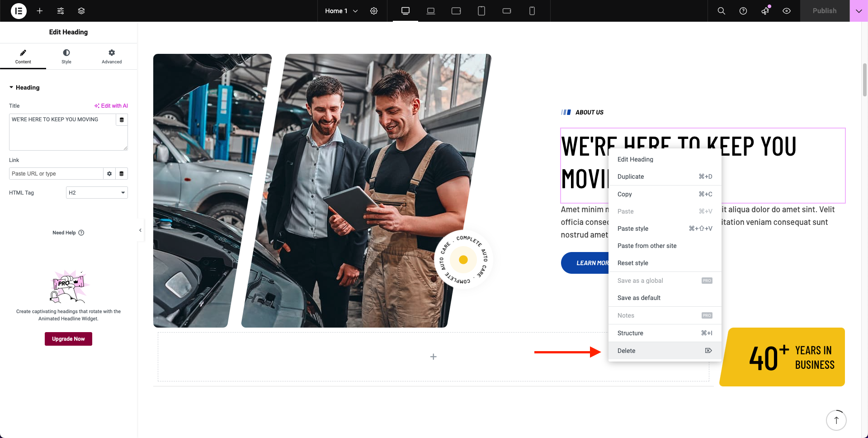Click the Paste URL or type field
This screenshot has width=868, height=438.
click(x=56, y=174)
